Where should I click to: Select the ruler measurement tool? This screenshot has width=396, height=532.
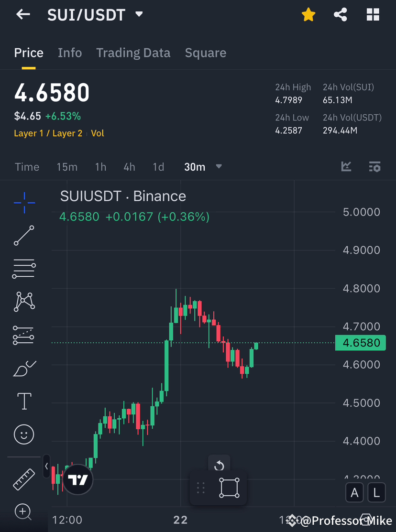24,479
